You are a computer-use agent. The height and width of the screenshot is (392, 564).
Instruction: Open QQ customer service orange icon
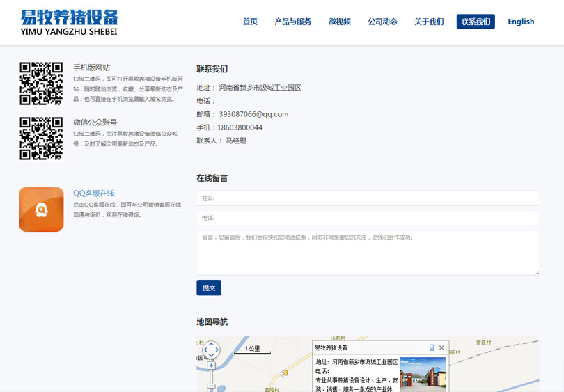point(41,209)
